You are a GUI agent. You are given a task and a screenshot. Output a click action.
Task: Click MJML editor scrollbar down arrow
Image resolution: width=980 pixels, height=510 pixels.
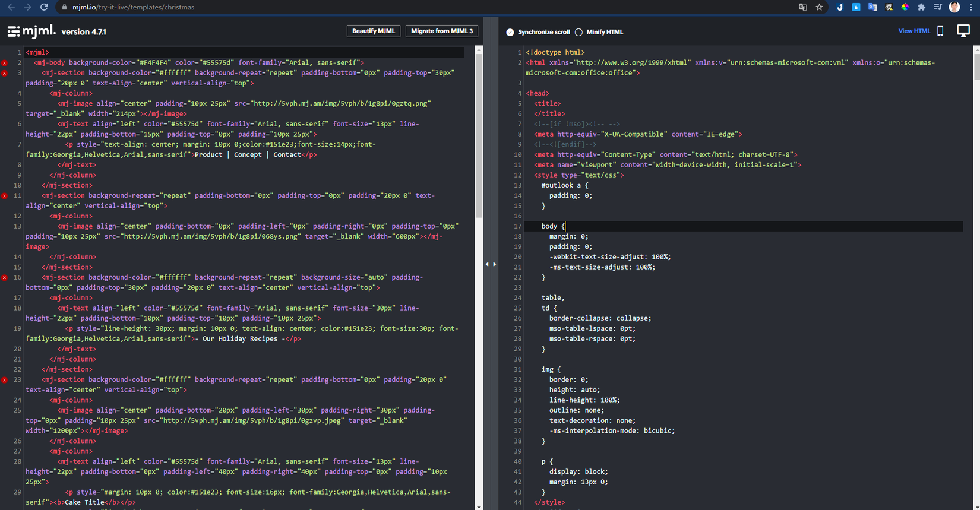pyautogui.click(x=479, y=506)
